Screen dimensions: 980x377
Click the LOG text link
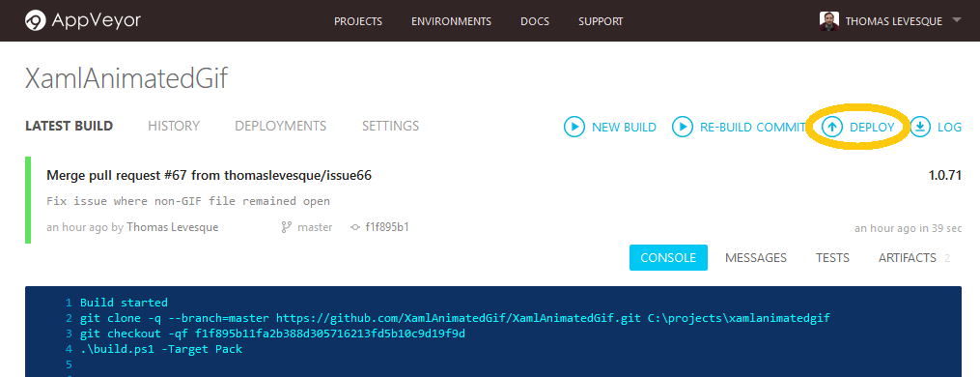click(x=949, y=128)
